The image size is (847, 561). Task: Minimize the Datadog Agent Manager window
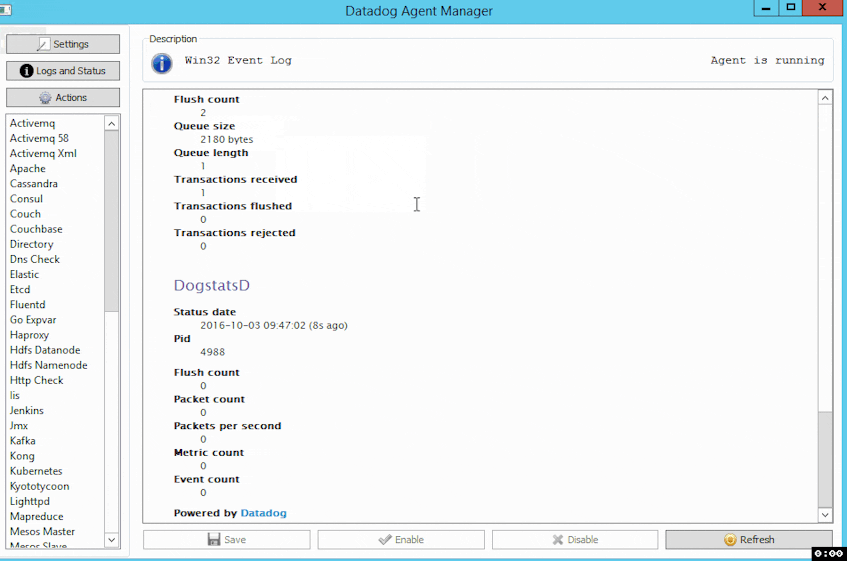point(766,8)
